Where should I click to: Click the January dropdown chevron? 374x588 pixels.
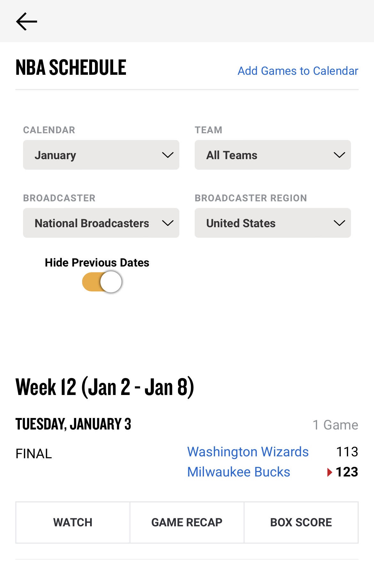click(168, 155)
